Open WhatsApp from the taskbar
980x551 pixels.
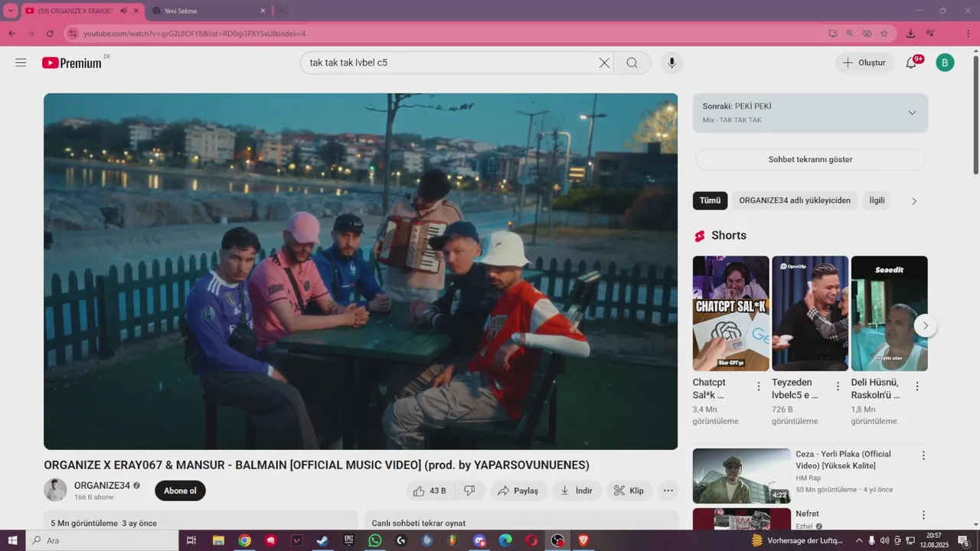click(374, 540)
